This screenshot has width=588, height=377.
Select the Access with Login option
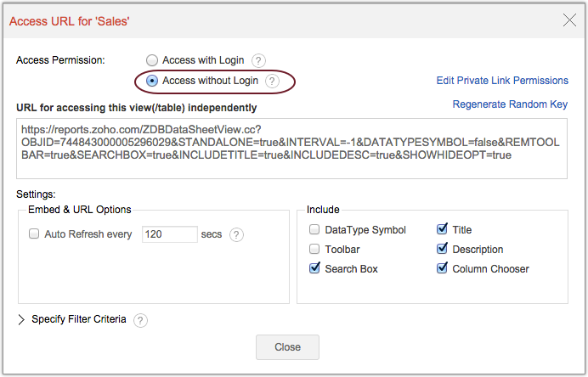(x=152, y=60)
